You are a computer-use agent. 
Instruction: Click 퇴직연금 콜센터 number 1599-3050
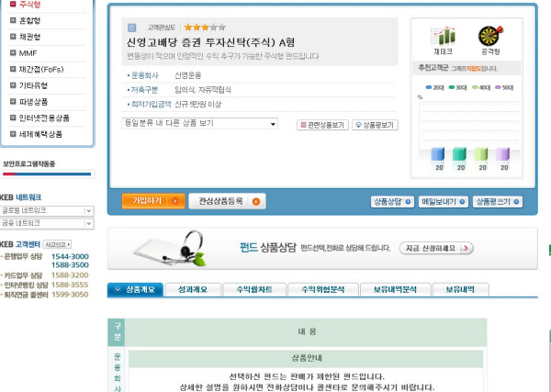click(70, 295)
